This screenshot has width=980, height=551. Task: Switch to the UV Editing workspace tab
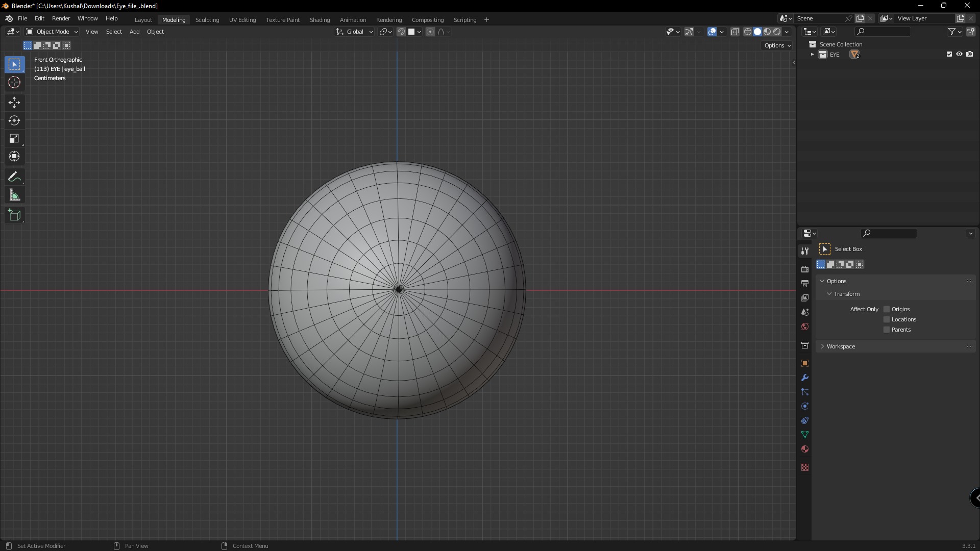242,20
